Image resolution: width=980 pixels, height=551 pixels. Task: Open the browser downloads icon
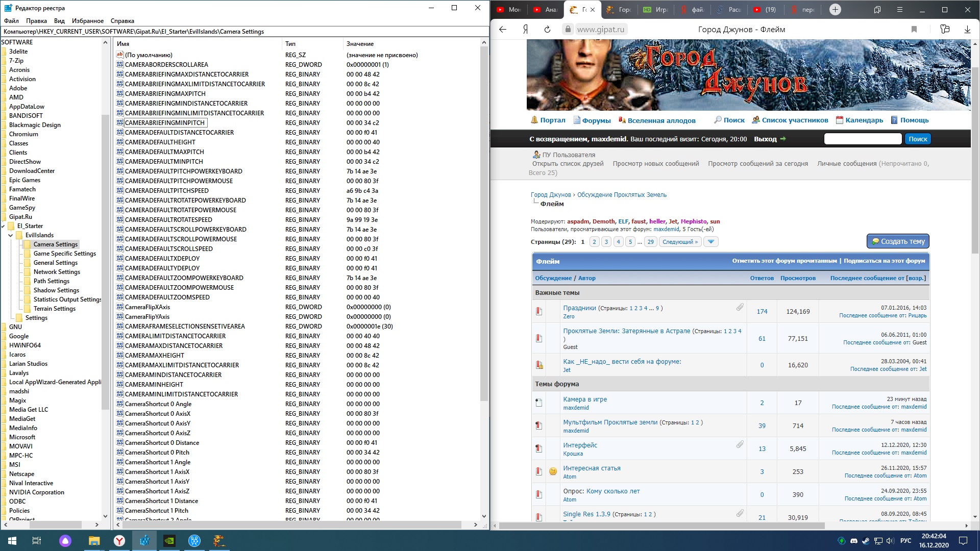967,30
